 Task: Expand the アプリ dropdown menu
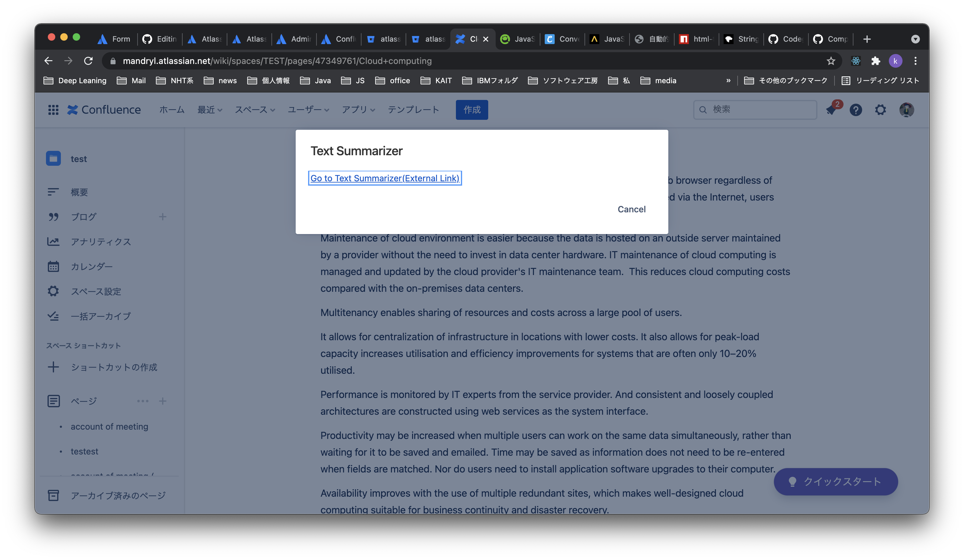[358, 110]
